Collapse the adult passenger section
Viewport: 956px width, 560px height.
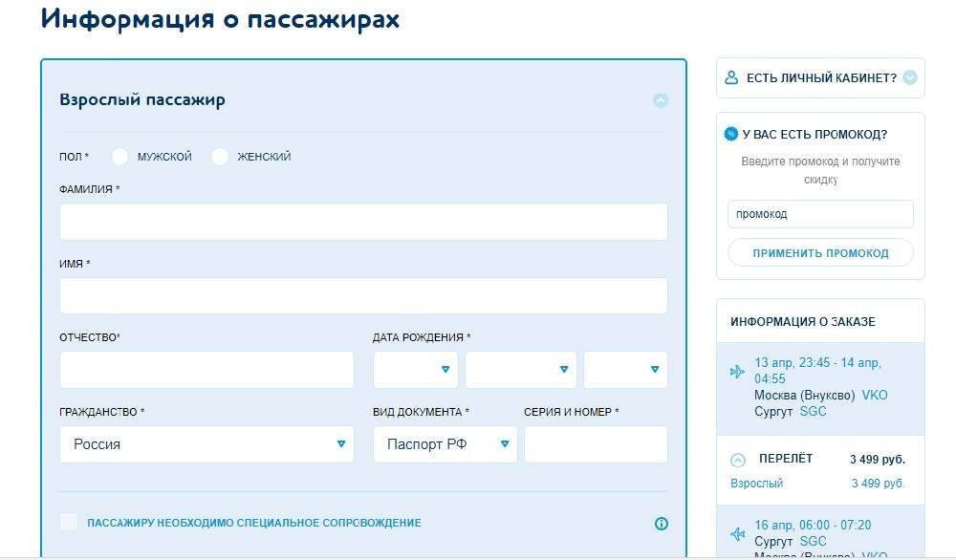pos(661,100)
